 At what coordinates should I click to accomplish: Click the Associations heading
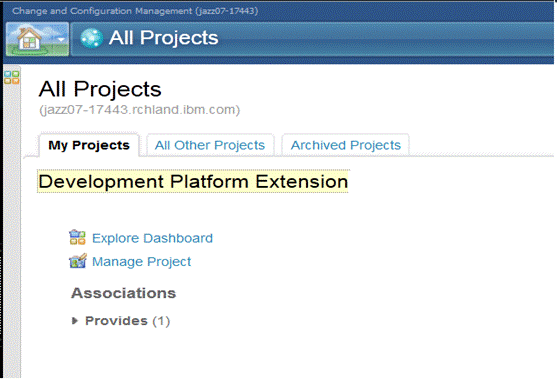click(x=124, y=293)
